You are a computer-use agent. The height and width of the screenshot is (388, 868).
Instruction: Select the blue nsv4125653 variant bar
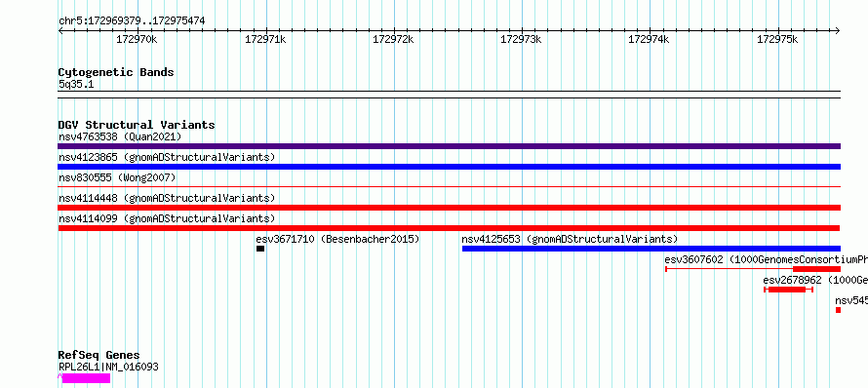[651, 249]
